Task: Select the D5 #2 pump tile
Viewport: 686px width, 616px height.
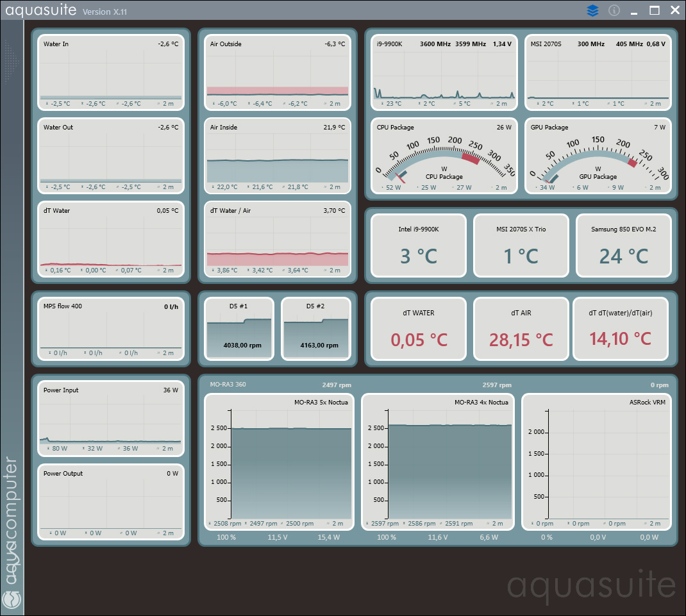Action: pos(316,329)
